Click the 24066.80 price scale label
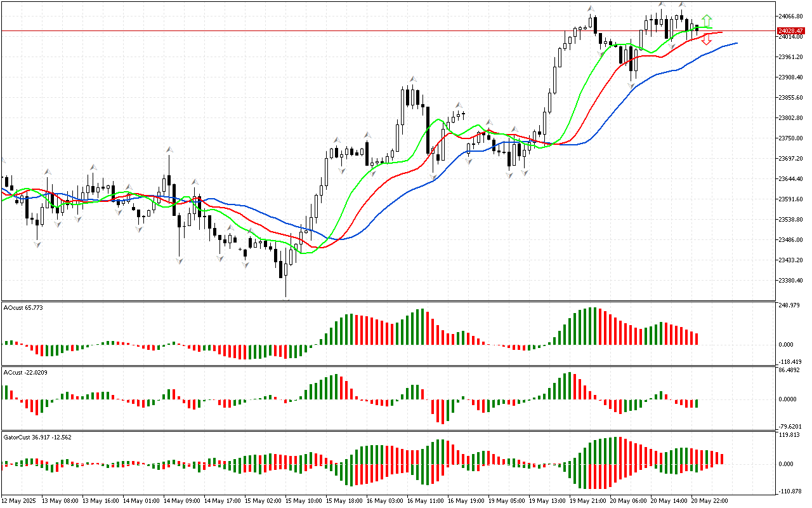 click(x=790, y=17)
